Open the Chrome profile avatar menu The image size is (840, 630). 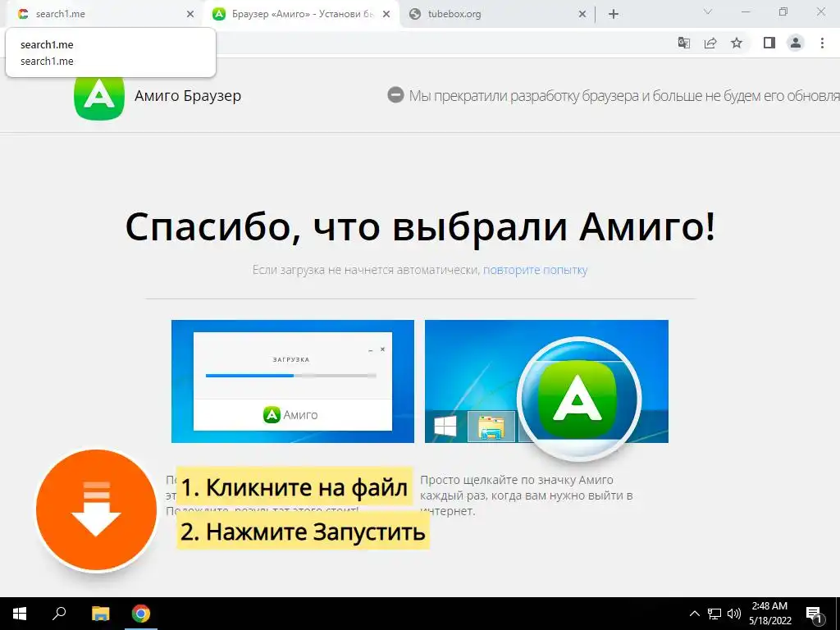point(796,43)
